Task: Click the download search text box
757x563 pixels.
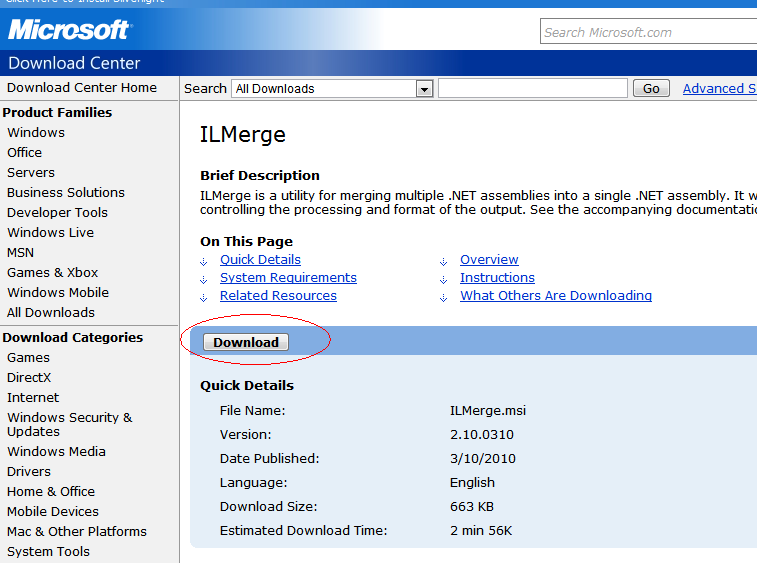Action: coord(533,88)
